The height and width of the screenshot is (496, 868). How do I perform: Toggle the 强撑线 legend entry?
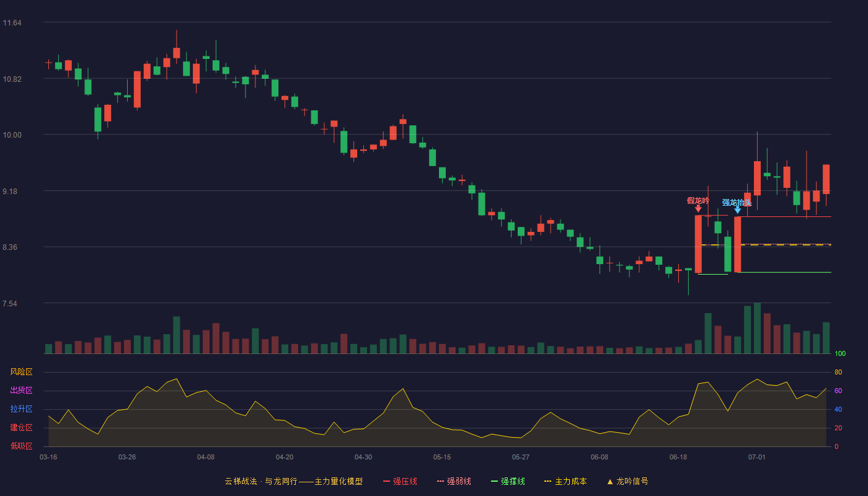pyautogui.click(x=508, y=481)
